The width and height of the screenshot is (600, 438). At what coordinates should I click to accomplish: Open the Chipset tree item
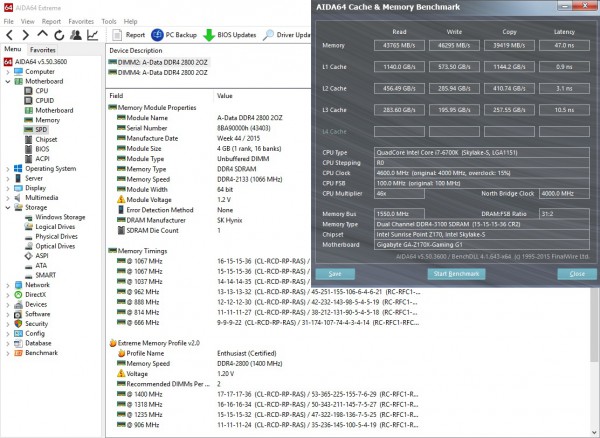tap(41, 139)
